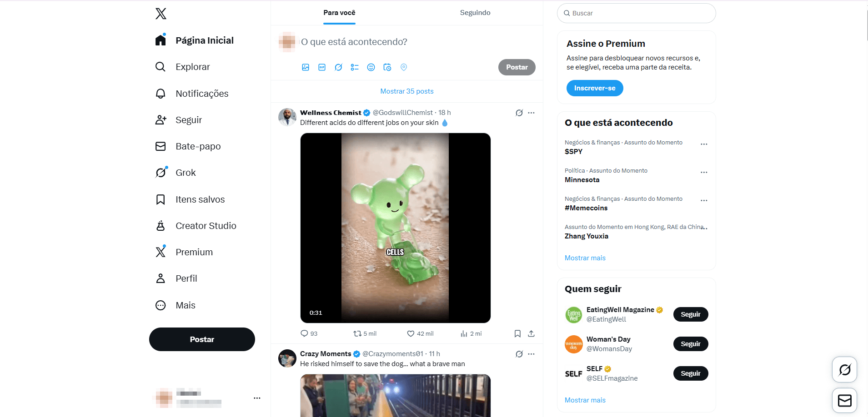Open the emoji picker in the composer

[x=371, y=67]
